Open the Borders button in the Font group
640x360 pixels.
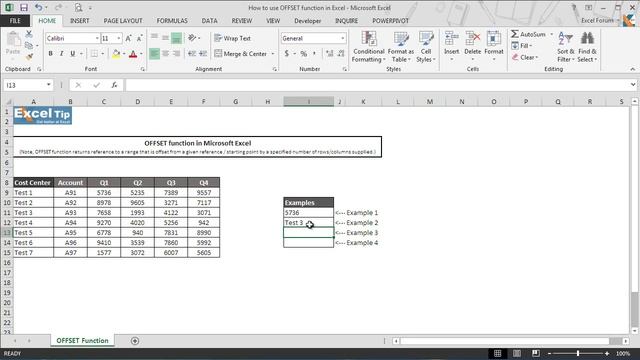tap(94, 53)
